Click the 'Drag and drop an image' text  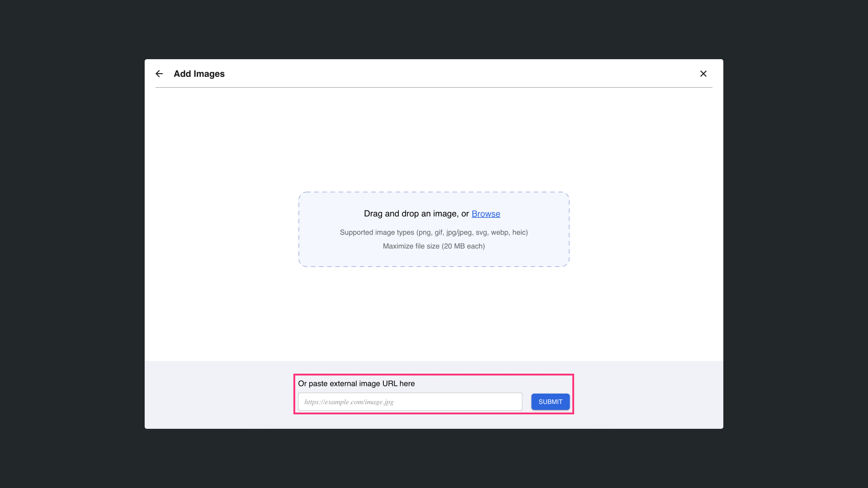point(410,214)
